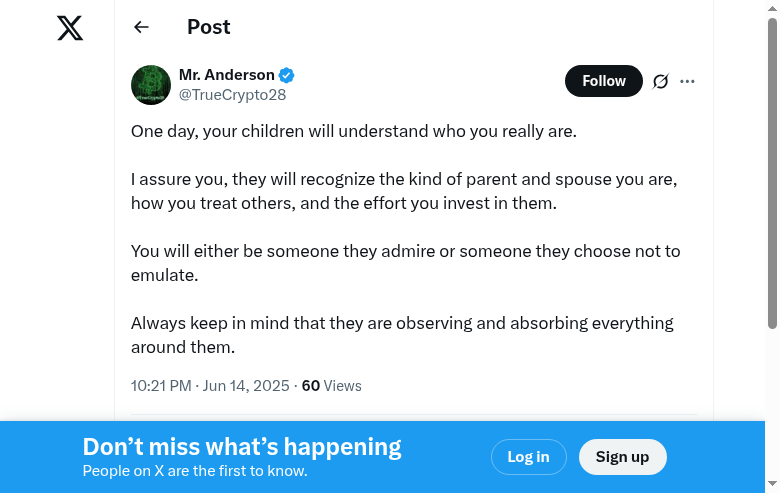Open the post's More options ellipsis

click(687, 81)
